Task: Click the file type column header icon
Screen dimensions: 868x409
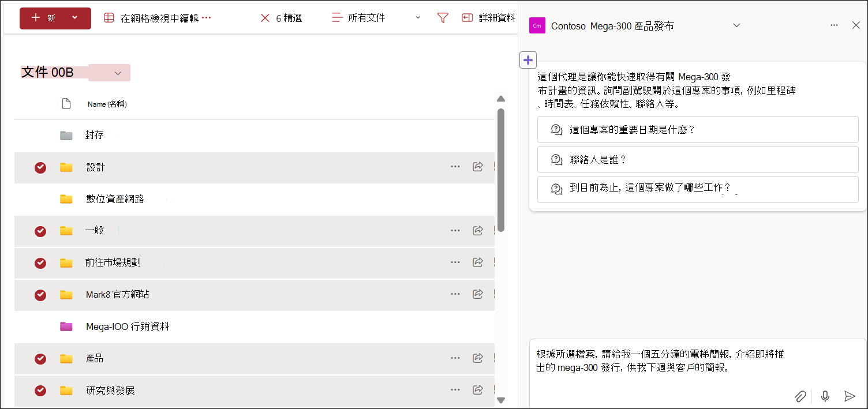Action: (x=66, y=104)
